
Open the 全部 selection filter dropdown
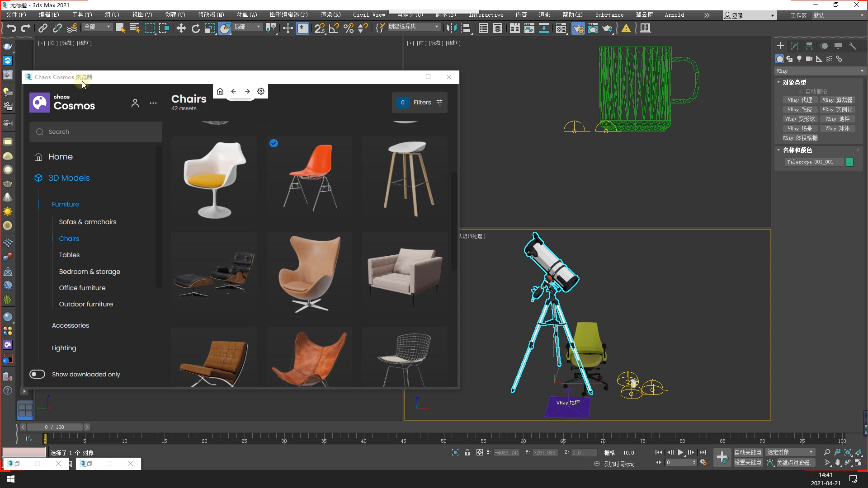point(97,27)
